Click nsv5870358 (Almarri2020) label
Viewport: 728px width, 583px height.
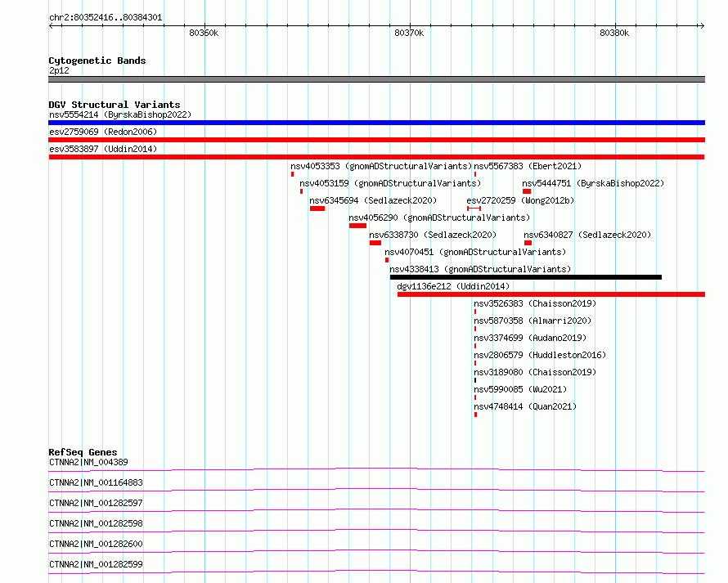tap(533, 321)
